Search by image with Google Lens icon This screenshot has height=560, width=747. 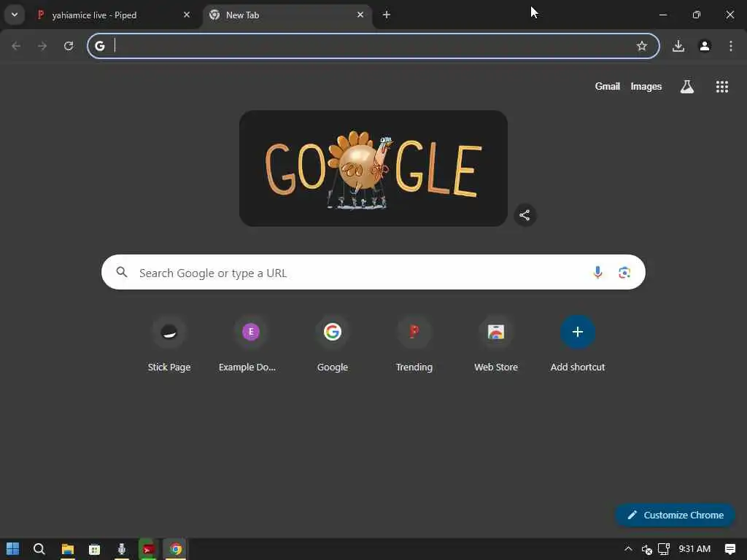pyautogui.click(x=624, y=273)
